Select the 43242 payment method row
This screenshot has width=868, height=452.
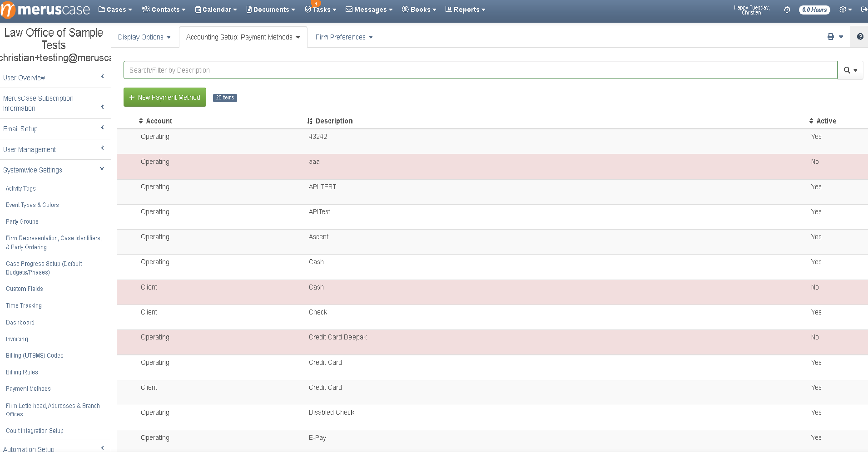[x=492, y=142]
